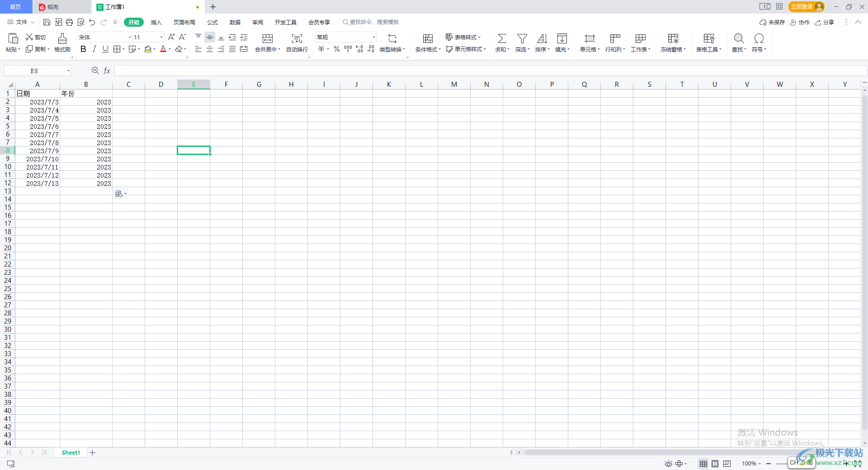Open the File (文件) menu

pyautogui.click(x=21, y=22)
